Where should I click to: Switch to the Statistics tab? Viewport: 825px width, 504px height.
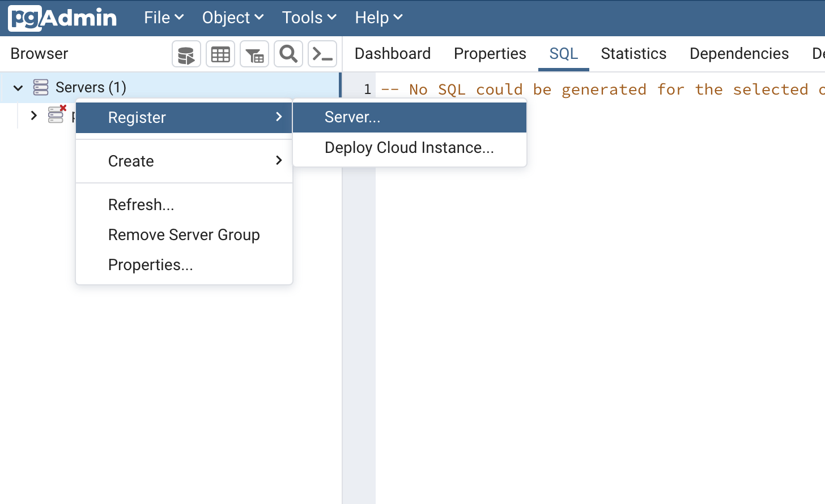pyautogui.click(x=633, y=54)
